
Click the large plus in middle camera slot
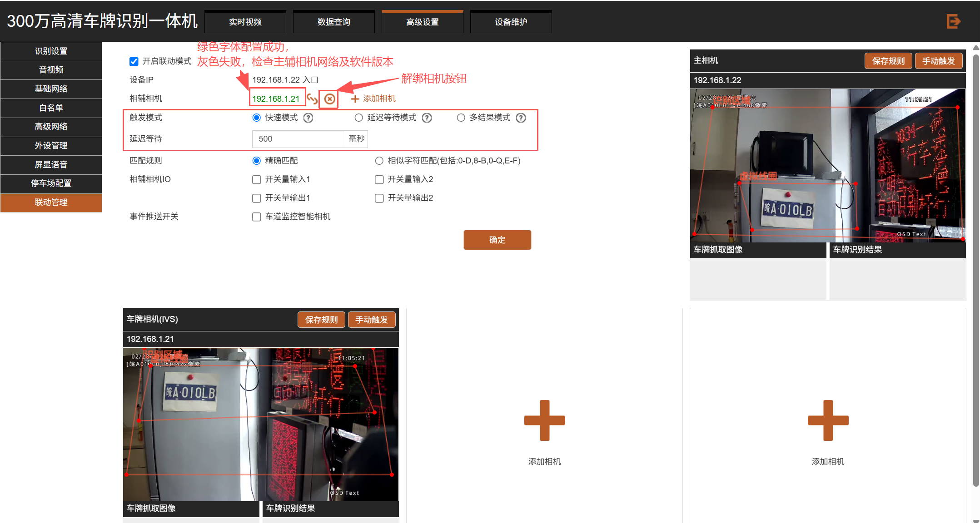point(544,420)
